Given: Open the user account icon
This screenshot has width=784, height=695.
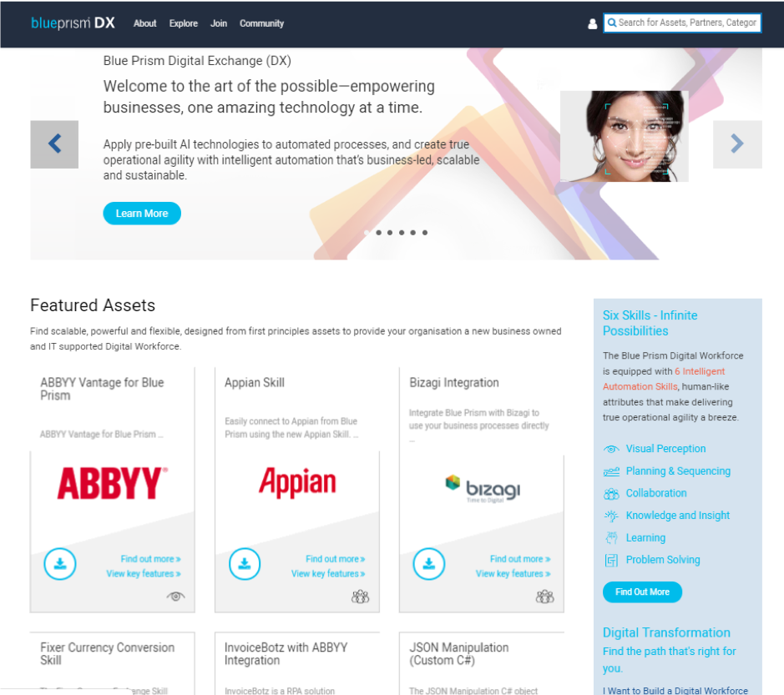Looking at the screenshot, I should coord(593,23).
